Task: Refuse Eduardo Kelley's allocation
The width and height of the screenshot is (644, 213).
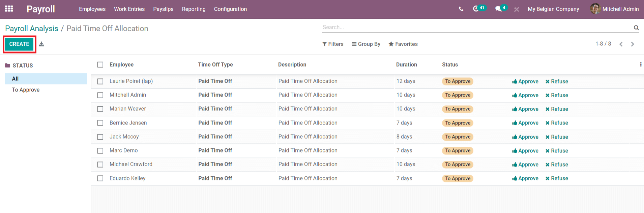Action: [x=557, y=178]
